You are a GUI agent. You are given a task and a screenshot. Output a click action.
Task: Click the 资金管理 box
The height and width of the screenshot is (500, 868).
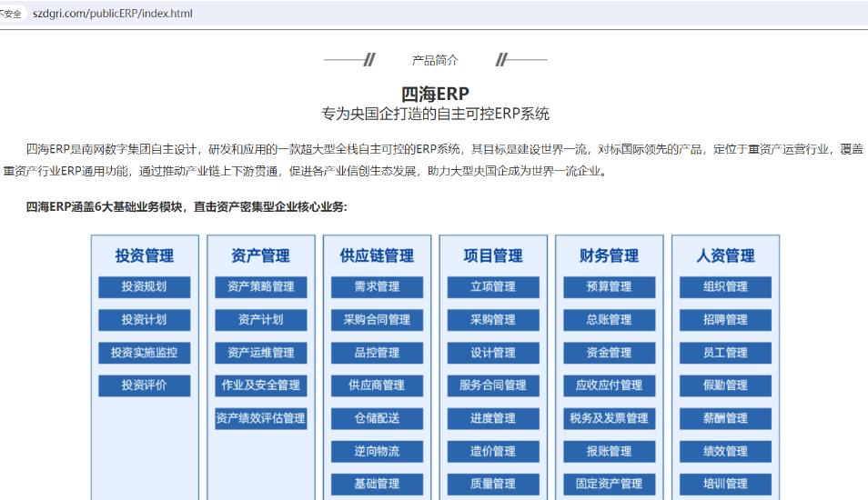[609, 353]
